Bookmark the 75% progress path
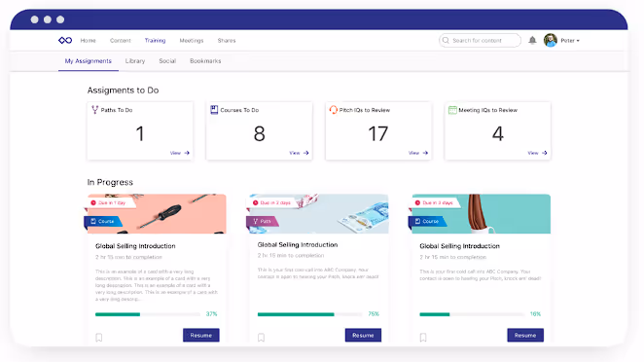Image resolution: width=644 pixels, height=362 pixels. click(262, 338)
